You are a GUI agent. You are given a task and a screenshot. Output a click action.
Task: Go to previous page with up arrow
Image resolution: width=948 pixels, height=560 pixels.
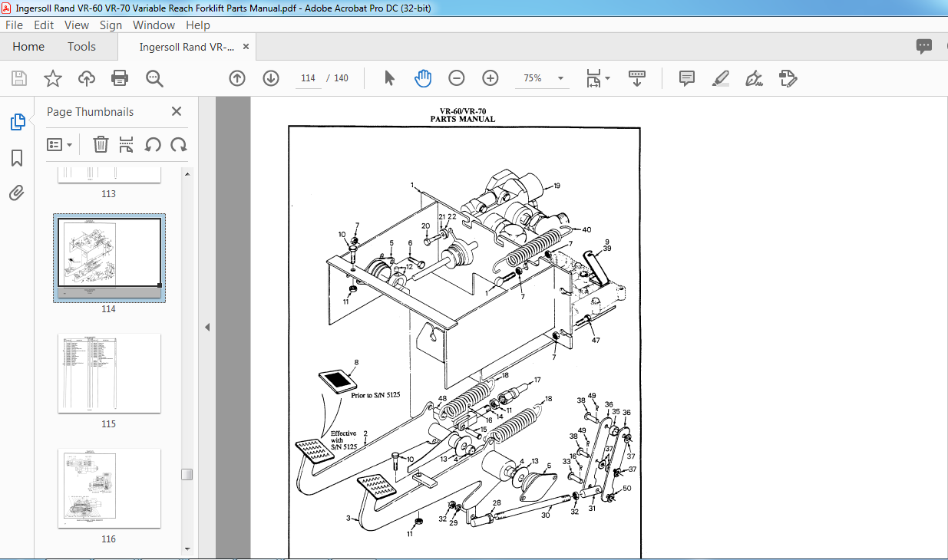point(237,78)
